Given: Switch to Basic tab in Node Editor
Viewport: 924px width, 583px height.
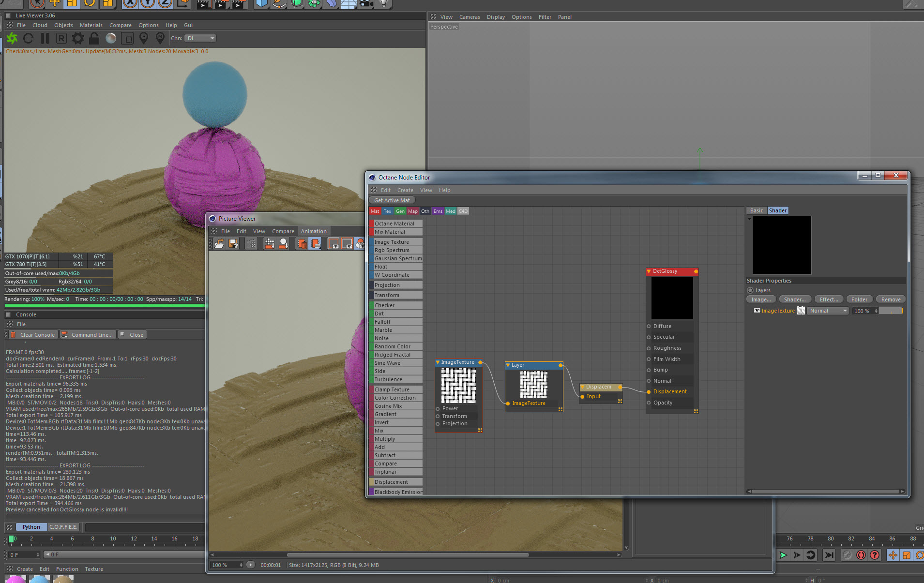Looking at the screenshot, I should (x=757, y=211).
